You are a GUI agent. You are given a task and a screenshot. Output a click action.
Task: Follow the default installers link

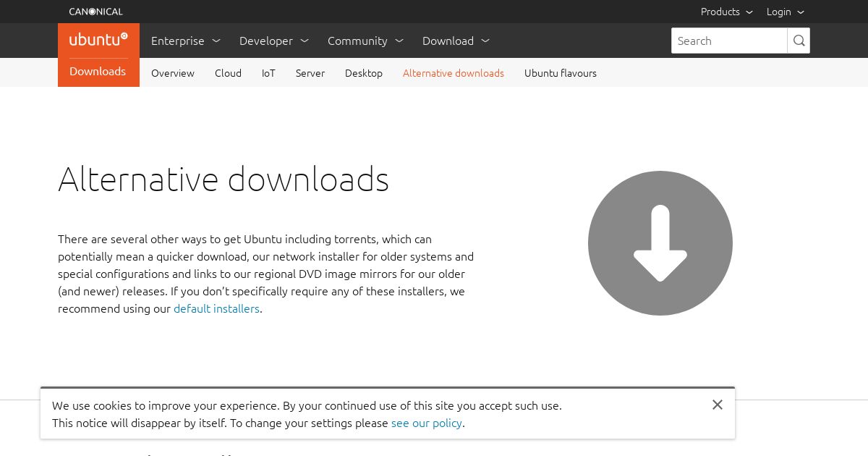[216, 308]
